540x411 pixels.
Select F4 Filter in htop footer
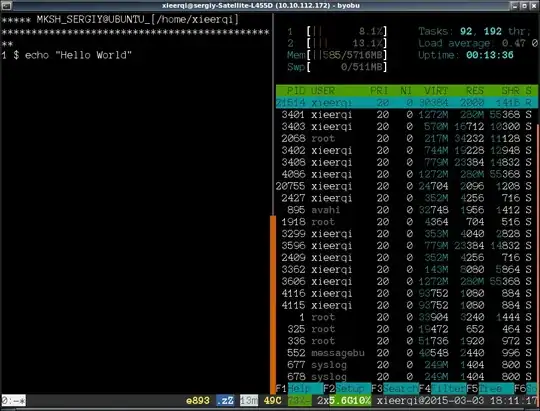point(443,388)
